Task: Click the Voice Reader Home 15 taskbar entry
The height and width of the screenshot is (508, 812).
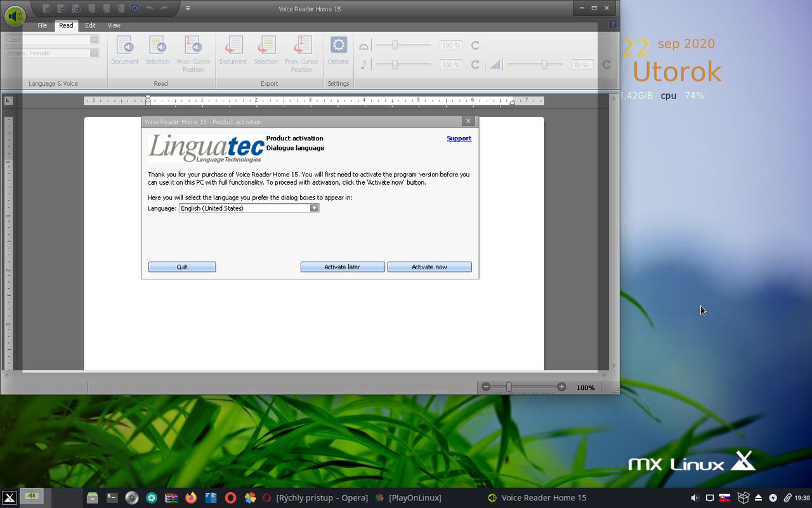Action: [x=537, y=498]
